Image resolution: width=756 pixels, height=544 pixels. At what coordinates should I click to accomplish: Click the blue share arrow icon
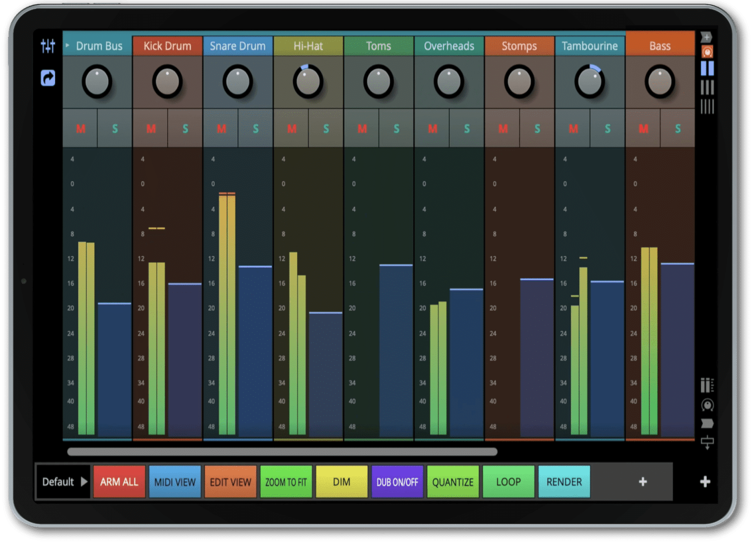click(x=47, y=78)
